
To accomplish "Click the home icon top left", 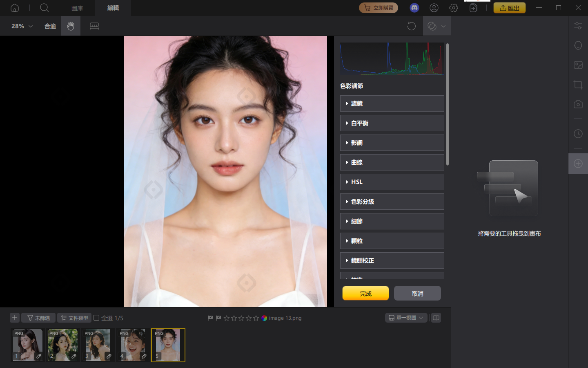I will coord(14,8).
